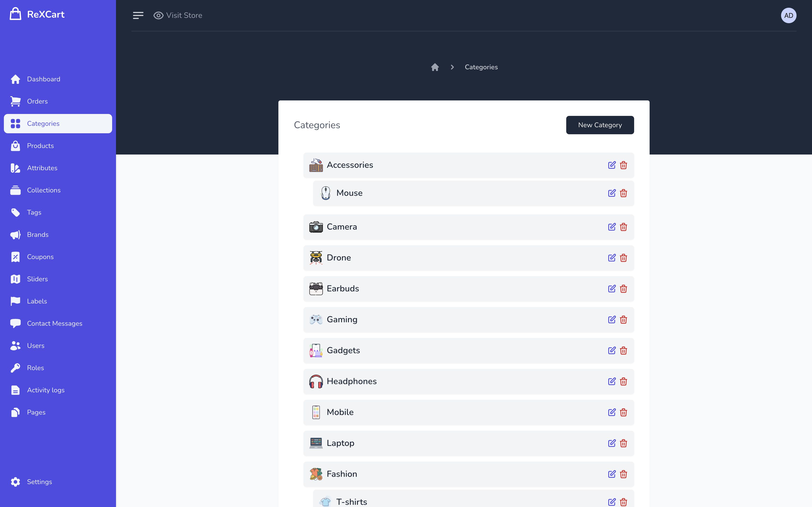Delete the Gaming category
This screenshot has width=812, height=507.
coord(623,320)
